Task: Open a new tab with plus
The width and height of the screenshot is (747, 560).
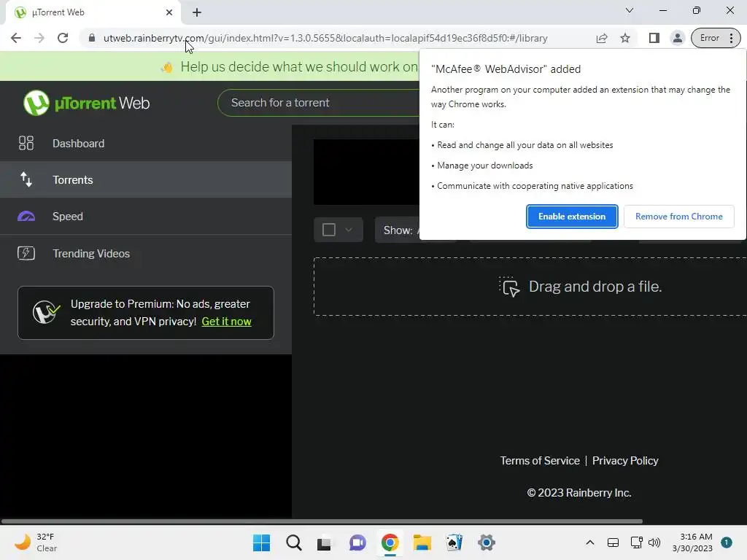Action: 197,12
